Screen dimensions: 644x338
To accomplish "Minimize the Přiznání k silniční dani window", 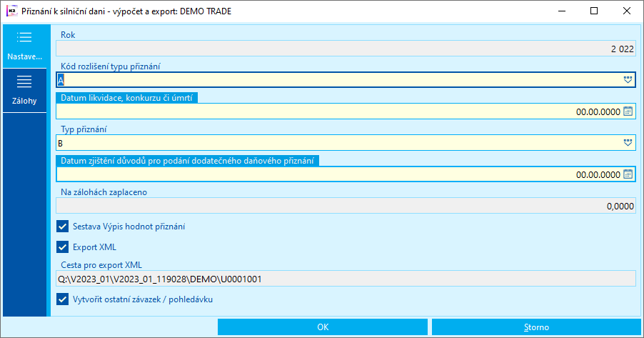I will pos(563,11).
